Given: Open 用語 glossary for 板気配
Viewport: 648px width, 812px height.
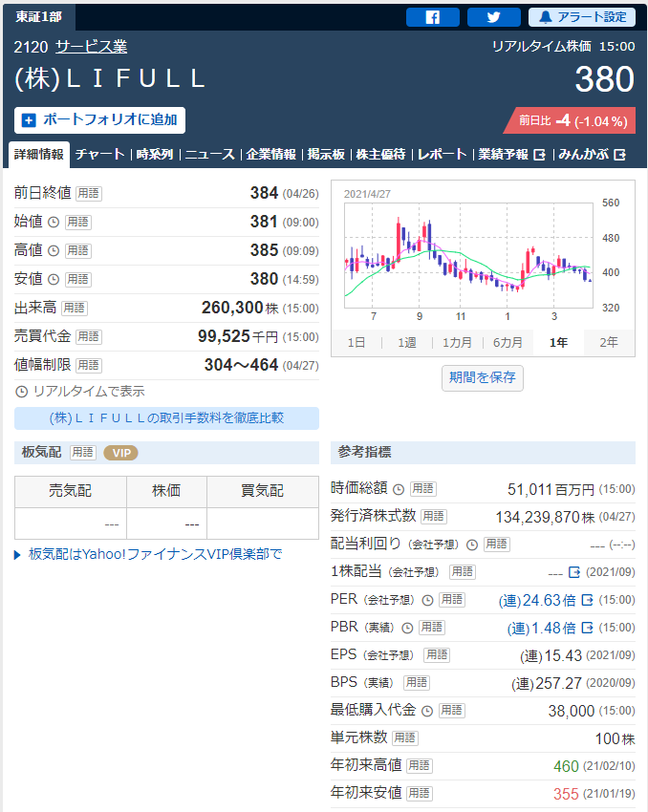Looking at the screenshot, I should pyautogui.click(x=82, y=453).
